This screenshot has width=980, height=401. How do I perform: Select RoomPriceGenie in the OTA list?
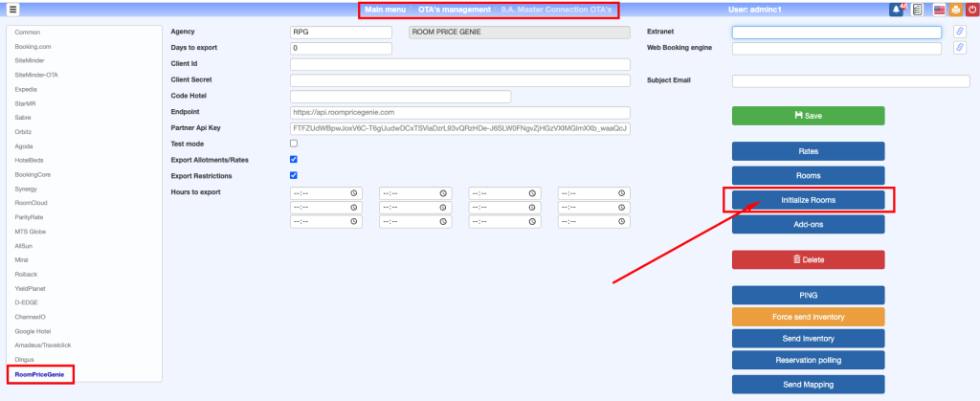point(39,374)
